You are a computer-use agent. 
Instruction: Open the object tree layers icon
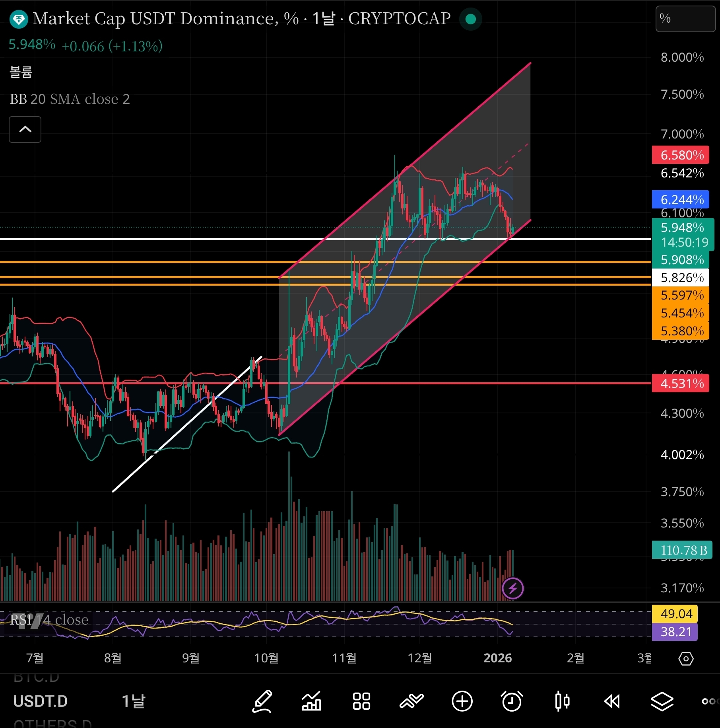(662, 702)
